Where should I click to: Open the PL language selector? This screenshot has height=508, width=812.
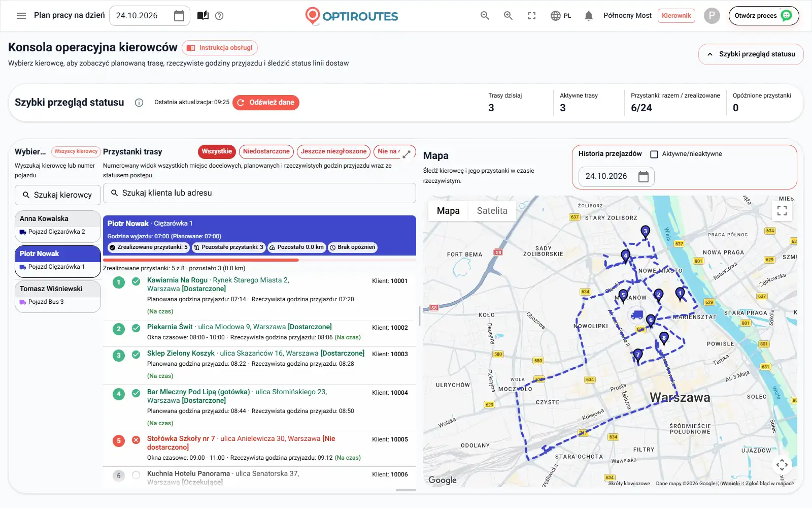coord(561,16)
